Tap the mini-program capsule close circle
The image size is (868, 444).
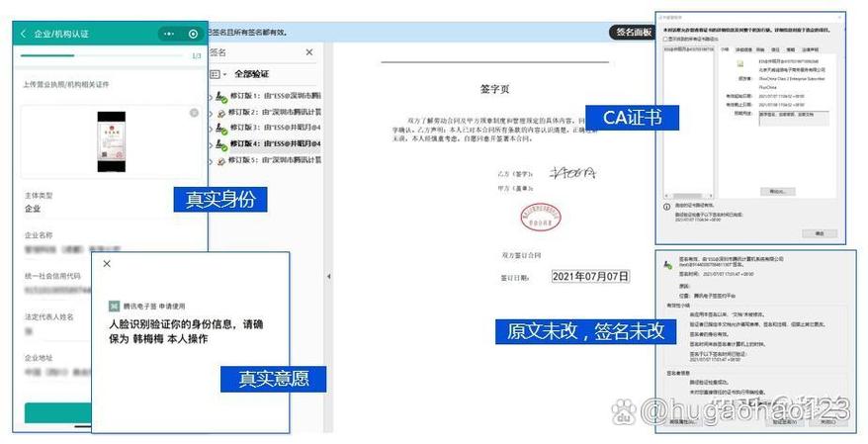coord(193,34)
